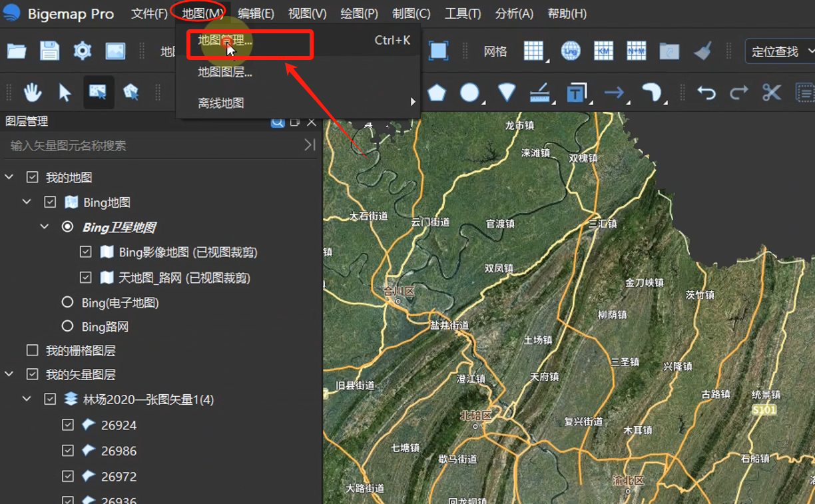Select the Pan hand tool
This screenshot has height=504, width=815.
point(33,93)
